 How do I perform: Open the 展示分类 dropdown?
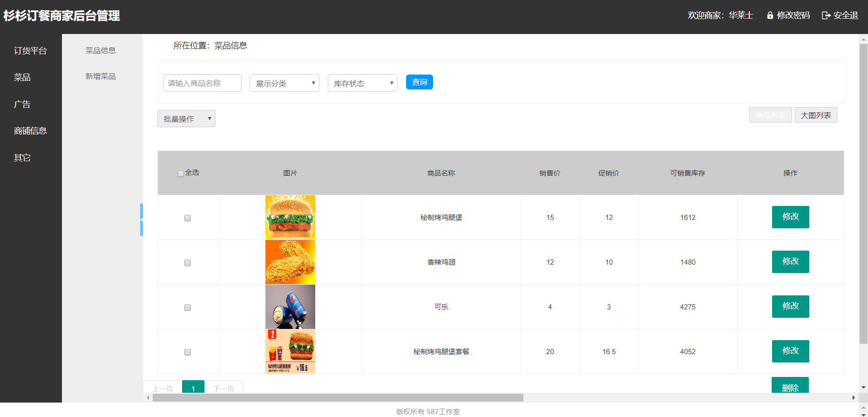tap(285, 83)
